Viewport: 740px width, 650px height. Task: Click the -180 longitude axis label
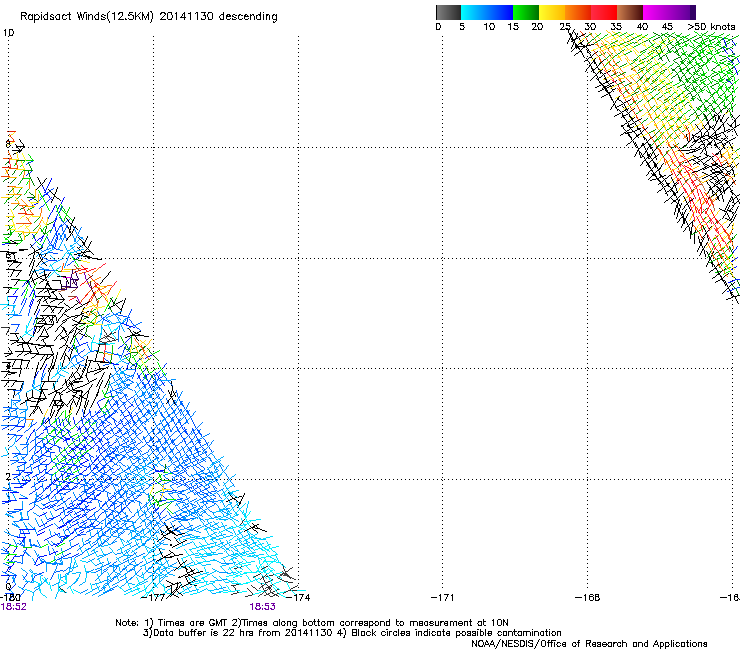pos(10,598)
